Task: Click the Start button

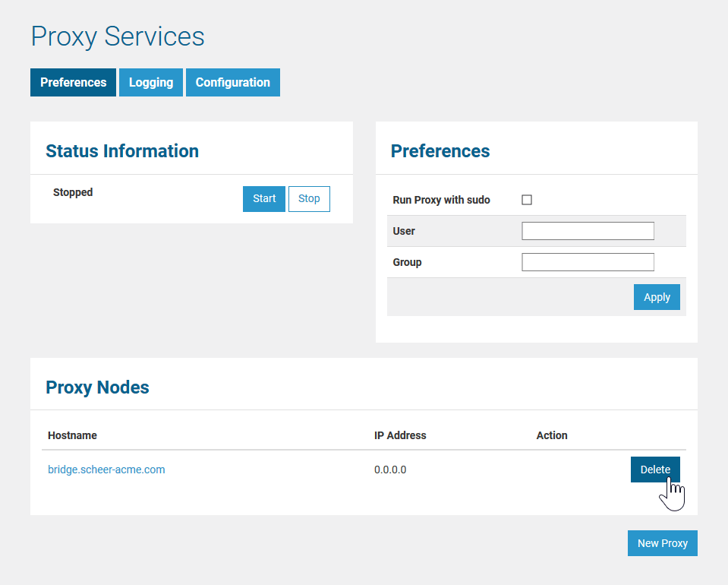Action: [264, 198]
